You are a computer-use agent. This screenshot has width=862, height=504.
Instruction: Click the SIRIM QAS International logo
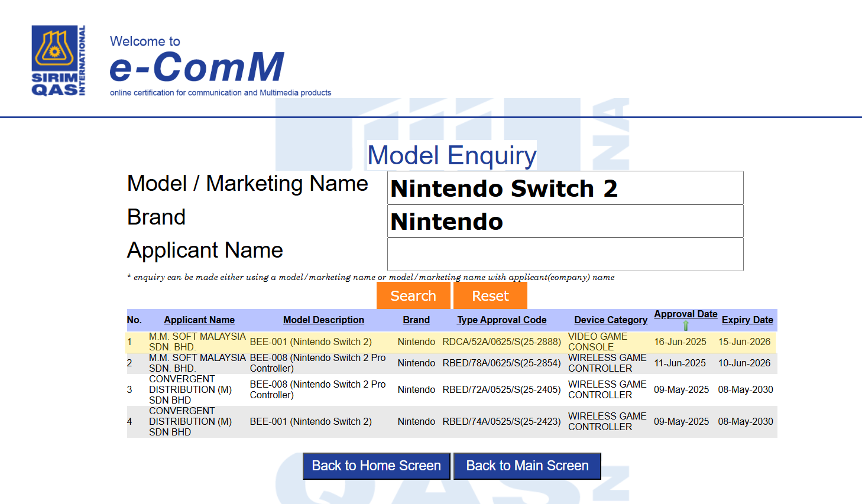[59, 60]
